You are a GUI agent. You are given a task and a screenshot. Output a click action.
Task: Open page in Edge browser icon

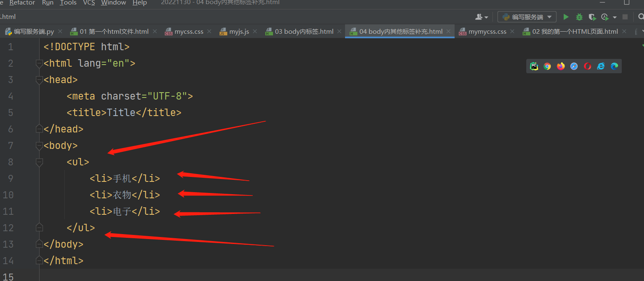[x=614, y=66]
